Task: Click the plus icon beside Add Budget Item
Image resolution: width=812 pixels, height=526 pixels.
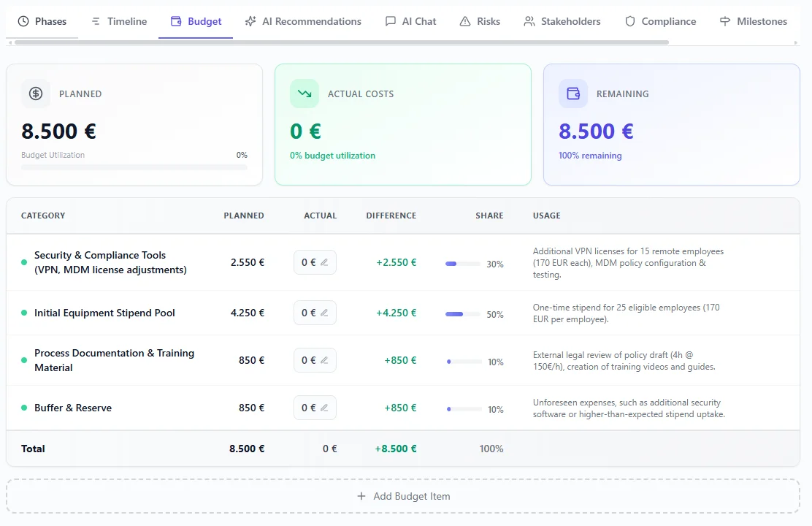Action: [361, 496]
